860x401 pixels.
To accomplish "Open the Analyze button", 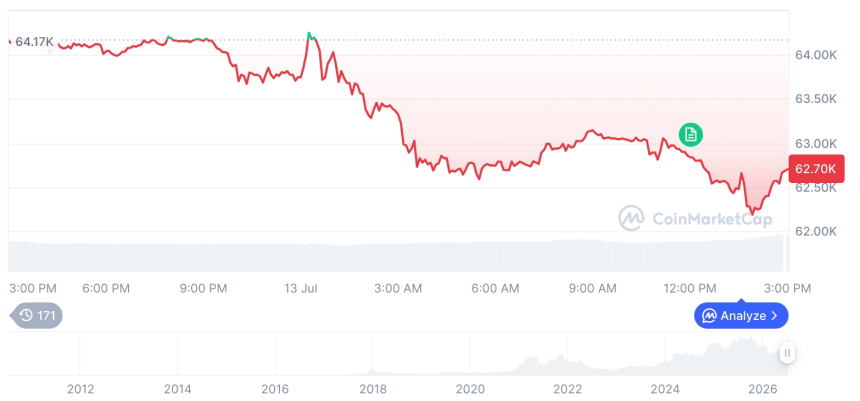I will [x=741, y=315].
